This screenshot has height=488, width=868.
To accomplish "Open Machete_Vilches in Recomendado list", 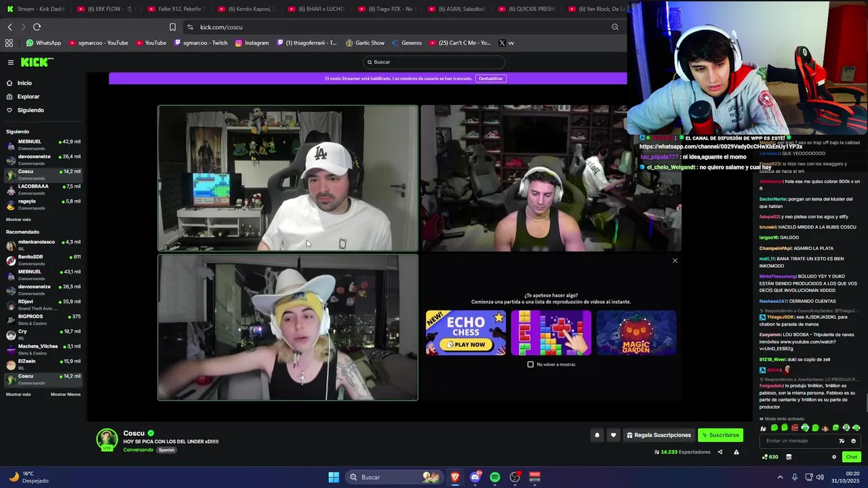I will click(x=43, y=349).
